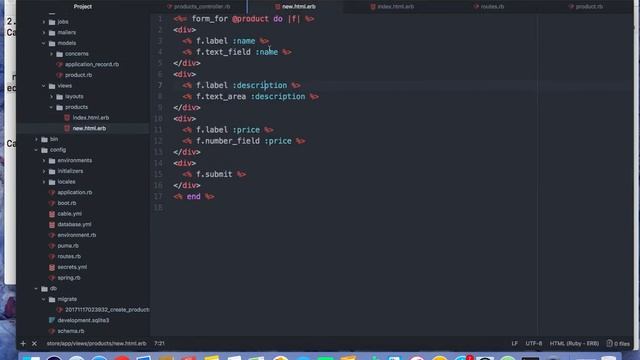Click the file icon beside index.html.erb in tree

click(x=67, y=118)
